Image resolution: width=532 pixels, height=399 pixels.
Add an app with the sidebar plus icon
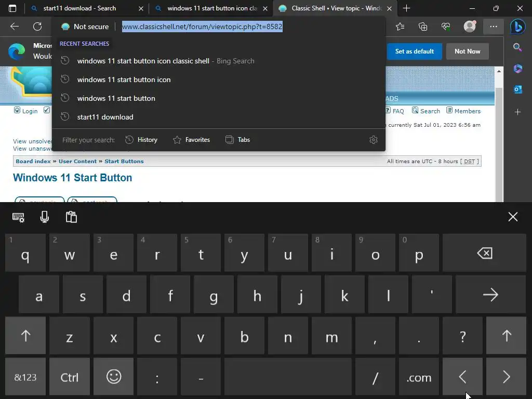pyautogui.click(x=518, y=112)
